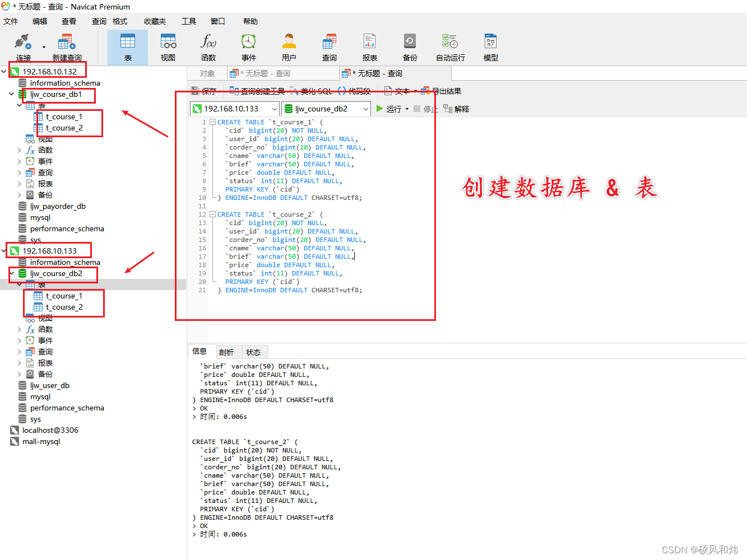Click the Text (文本) button
This screenshot has height=560, width=747.
397,91
